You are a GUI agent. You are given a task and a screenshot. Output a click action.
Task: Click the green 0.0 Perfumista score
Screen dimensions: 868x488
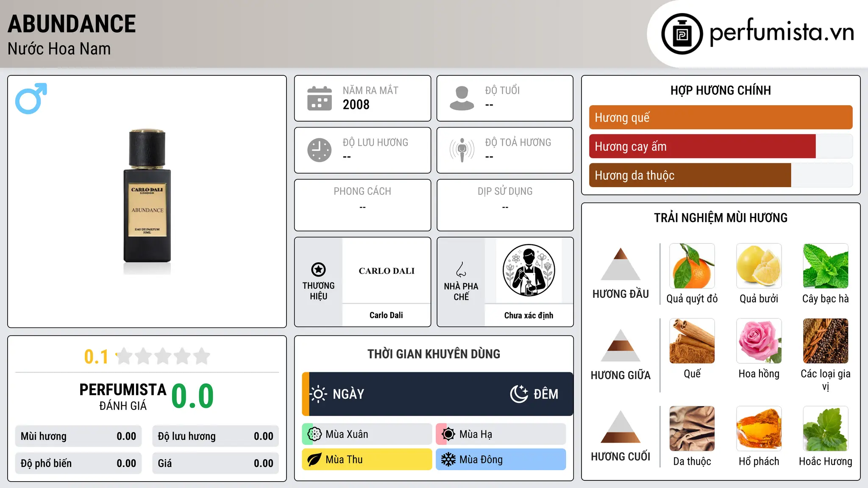pyautogui.click(x=193, y=396)
